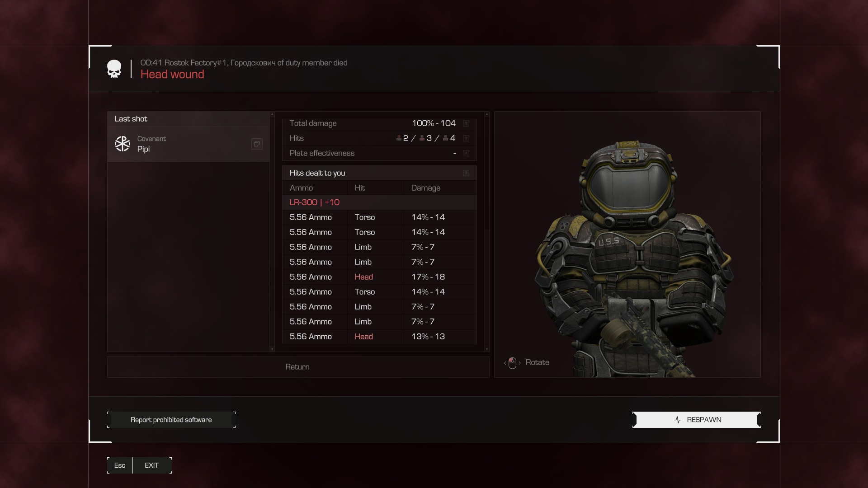Viewport: 868px width, 488px height.
Task: Click the character armor model preview
Action: (633, 253)
